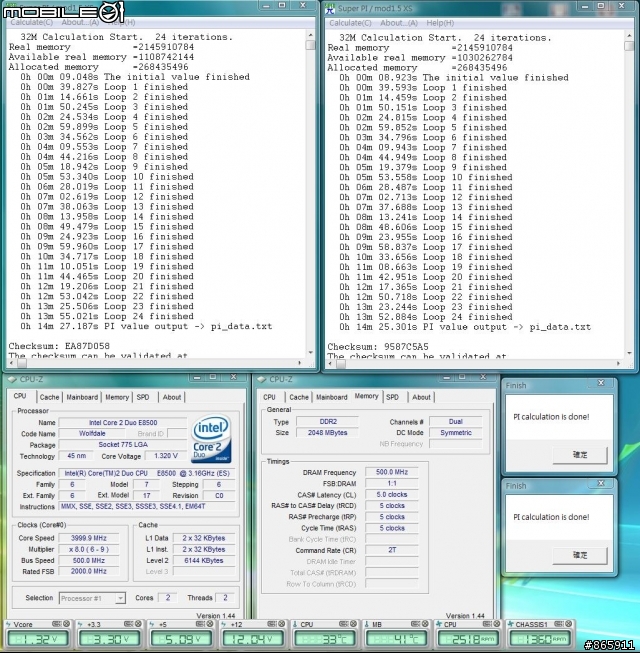Open About tab in right CPU-Z window

(421, 397)
